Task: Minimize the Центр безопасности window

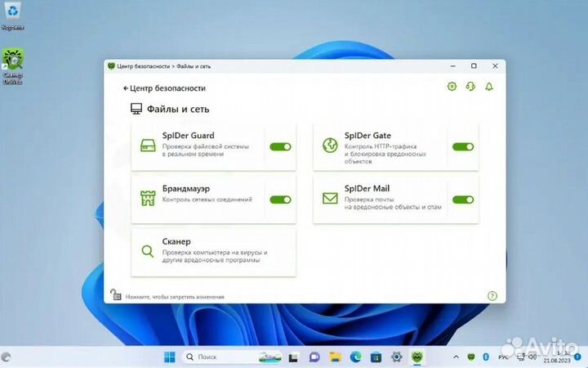Action: pyautogui.click(x=453, y=66)
